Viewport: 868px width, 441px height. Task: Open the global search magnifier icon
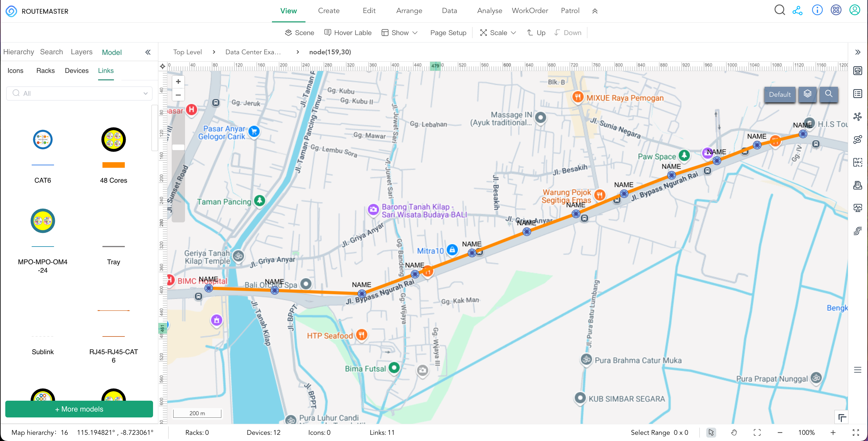tap(780, 10)
